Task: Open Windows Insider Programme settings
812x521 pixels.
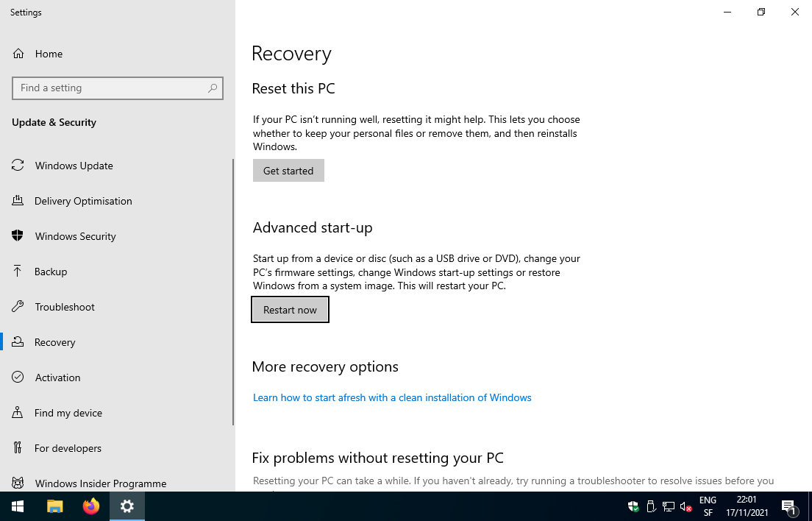Action: point(101,483)
